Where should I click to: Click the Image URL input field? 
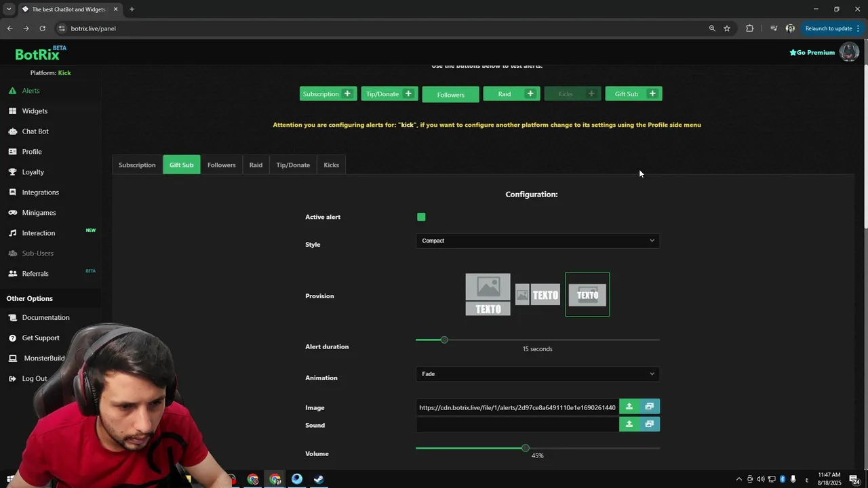coord(517,407)
